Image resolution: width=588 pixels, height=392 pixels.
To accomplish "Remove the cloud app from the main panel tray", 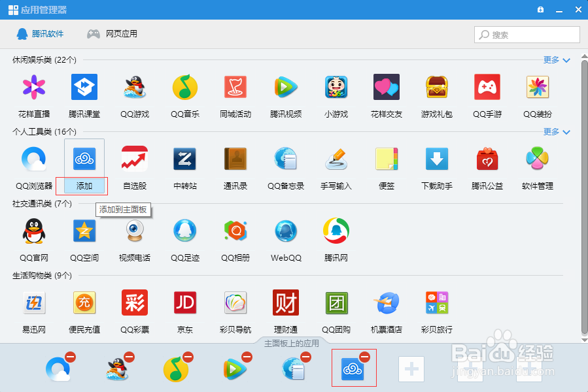I will 364,357.
